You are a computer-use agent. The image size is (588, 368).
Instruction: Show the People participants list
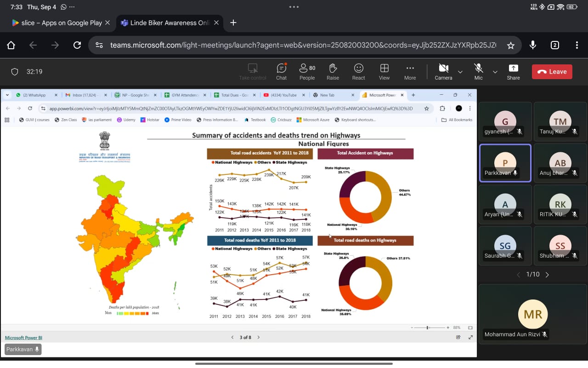307,71
